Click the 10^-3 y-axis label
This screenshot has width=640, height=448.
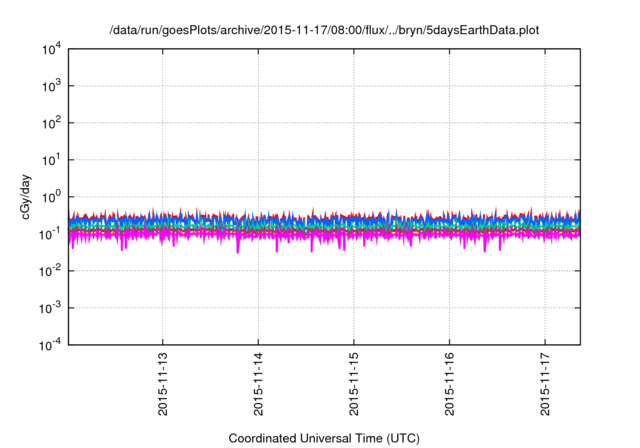[50, 308]
